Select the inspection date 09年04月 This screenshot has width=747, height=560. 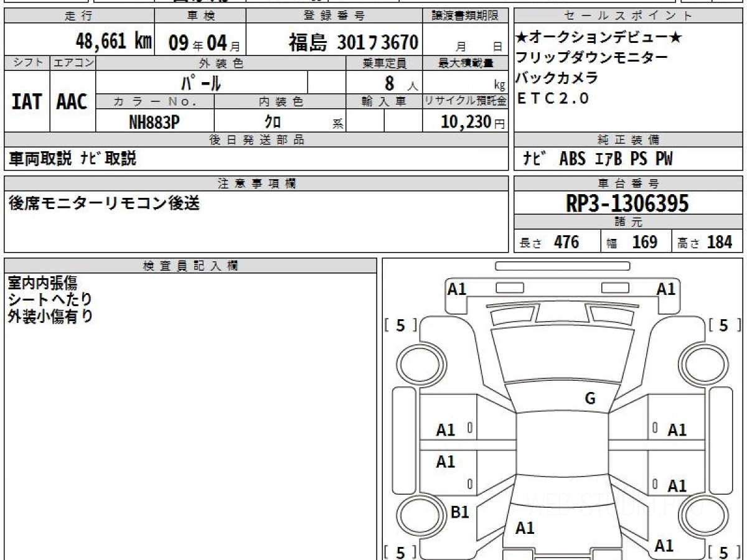[x=204, y=42]
